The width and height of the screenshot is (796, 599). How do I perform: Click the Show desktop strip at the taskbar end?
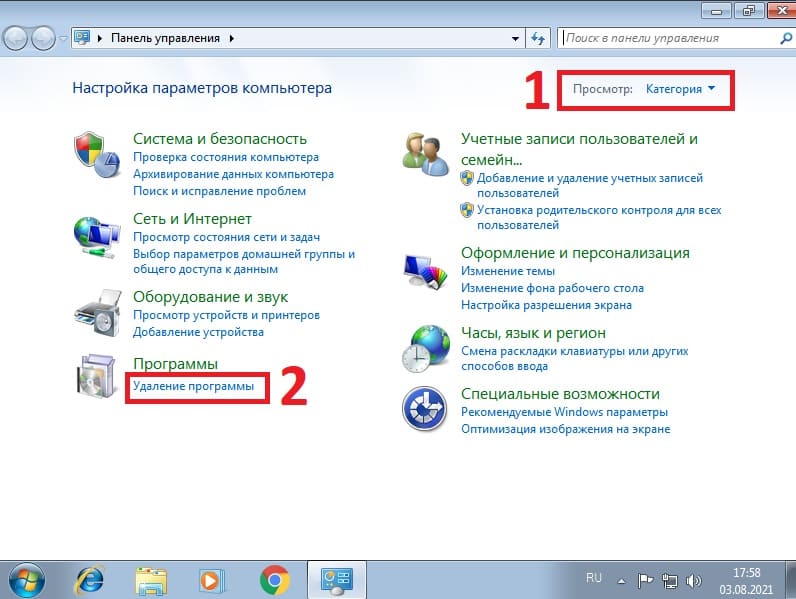coord(791,580)
